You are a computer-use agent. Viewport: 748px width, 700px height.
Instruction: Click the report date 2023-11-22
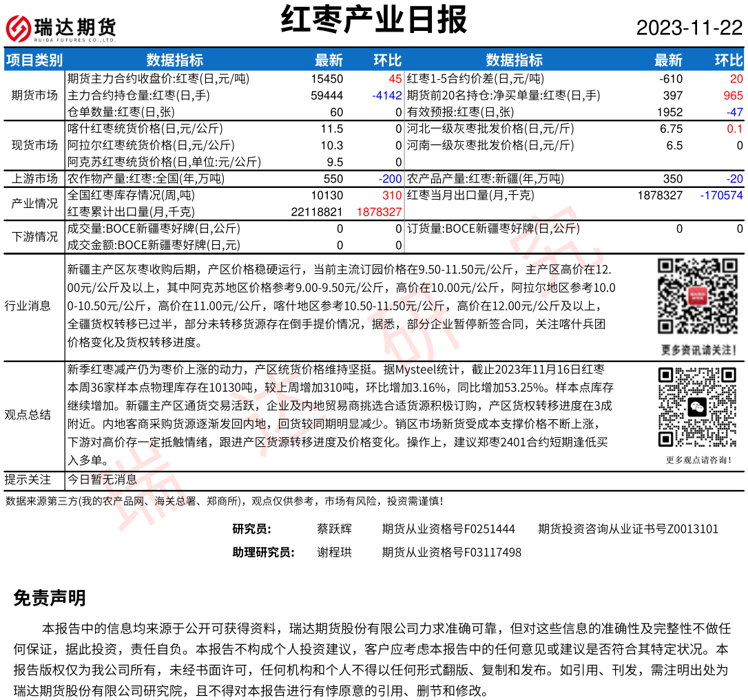[689, 28]
